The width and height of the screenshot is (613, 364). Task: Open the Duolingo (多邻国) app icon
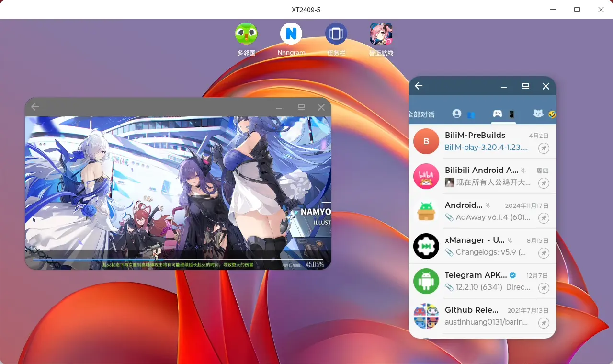[x=246, y=34]
